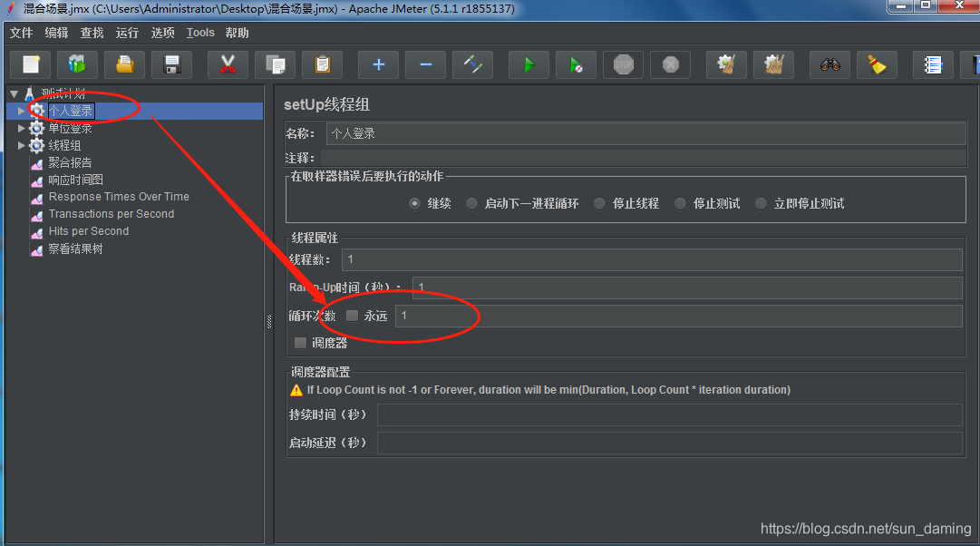
Task: Click the Shutdown threads icon
Action: point(671,64)
